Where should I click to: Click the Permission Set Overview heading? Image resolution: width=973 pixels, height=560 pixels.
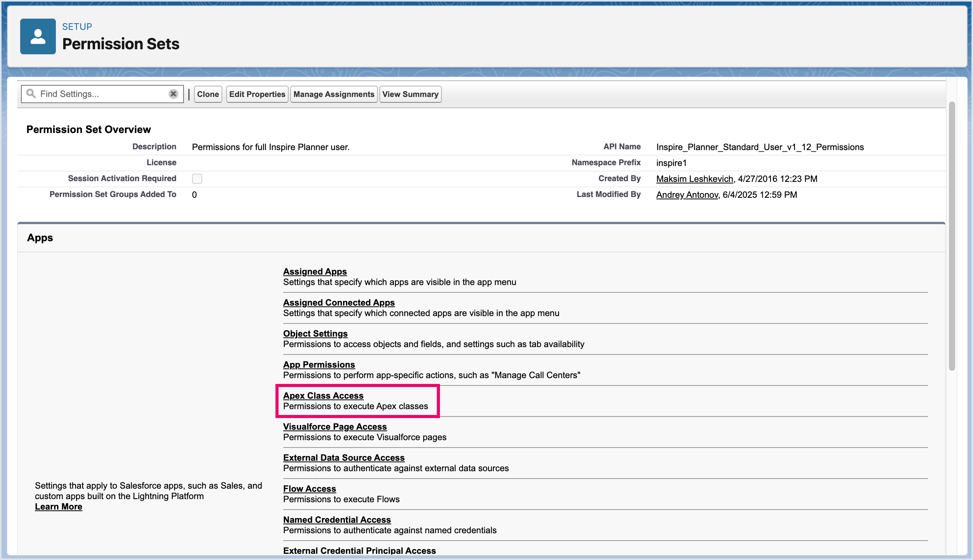coord(88,129)
